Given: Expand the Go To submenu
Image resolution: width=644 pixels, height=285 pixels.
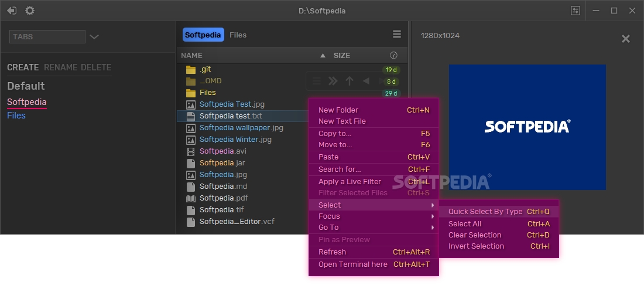Looking at the screenshot, I should (374, 227).
